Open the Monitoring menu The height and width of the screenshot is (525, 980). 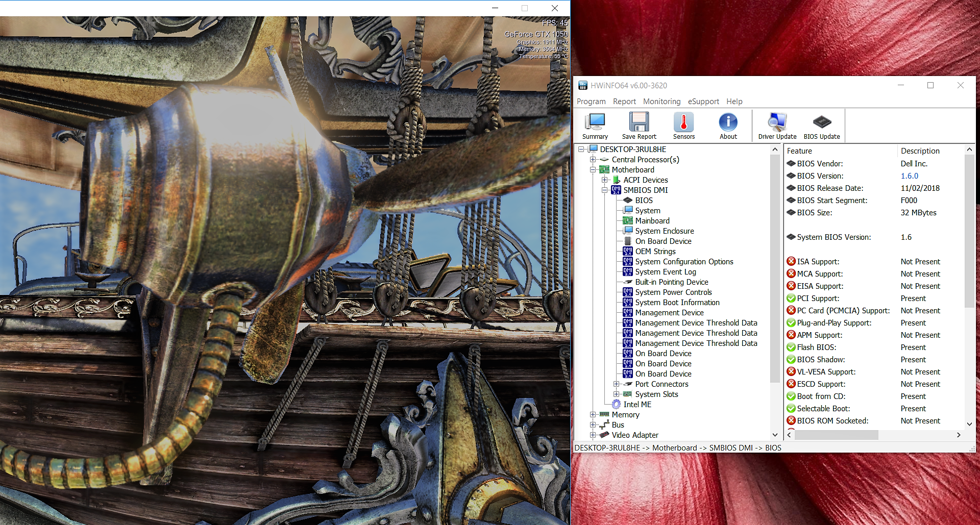click(x=661, y=102)
